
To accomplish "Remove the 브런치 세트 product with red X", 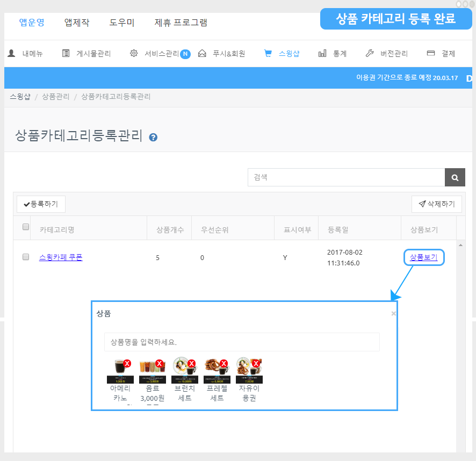I will pyautogui.click(x=191, y=364).
